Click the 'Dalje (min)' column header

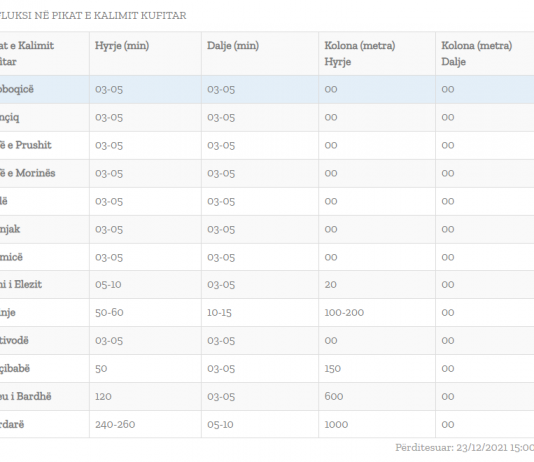coord(233,46)
